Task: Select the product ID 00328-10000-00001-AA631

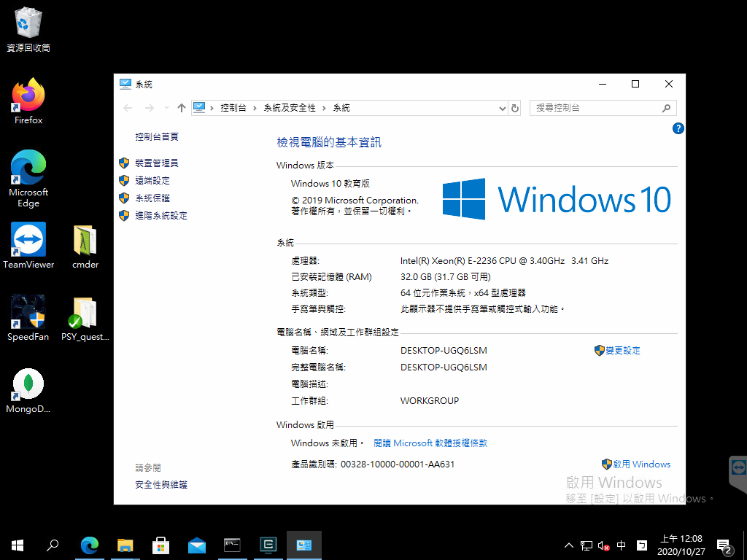Action: [x=398, y=464]
